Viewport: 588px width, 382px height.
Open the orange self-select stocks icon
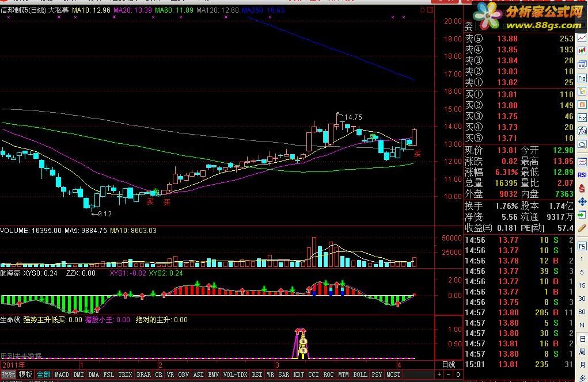pos(582,105)
